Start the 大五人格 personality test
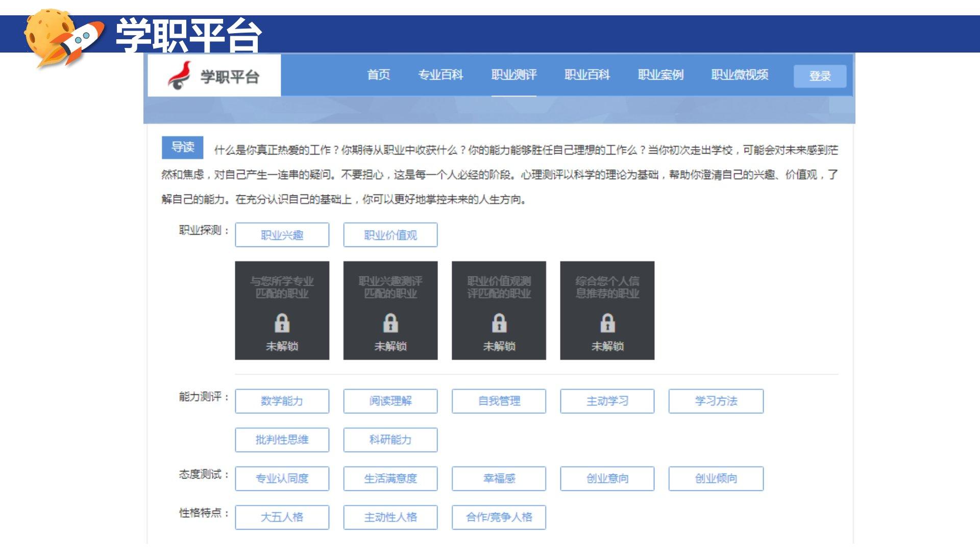This screenshot has height=551, width=980. click(282, 517)
